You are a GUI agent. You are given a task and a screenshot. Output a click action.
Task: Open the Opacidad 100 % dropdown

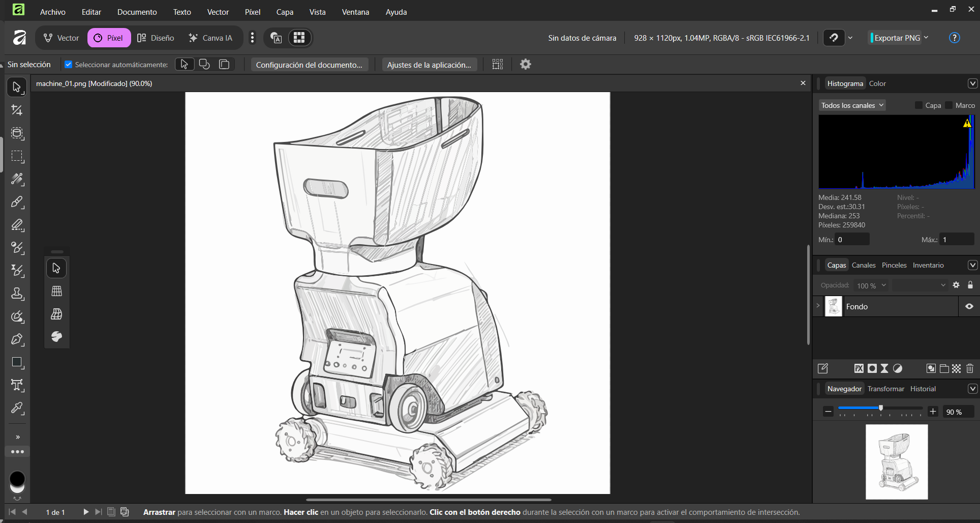[871, 285]
